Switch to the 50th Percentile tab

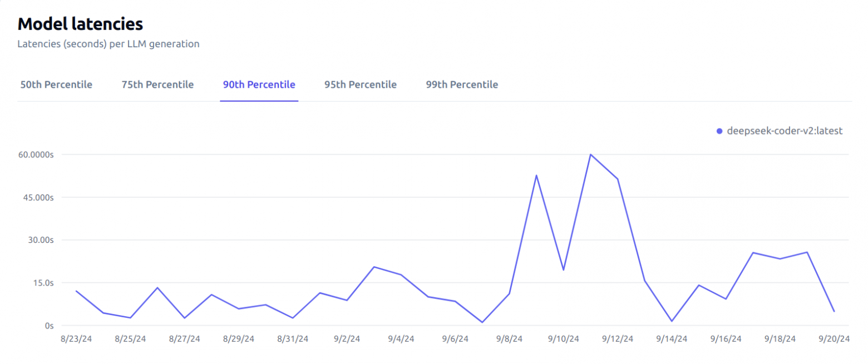[x=56, y=84]
